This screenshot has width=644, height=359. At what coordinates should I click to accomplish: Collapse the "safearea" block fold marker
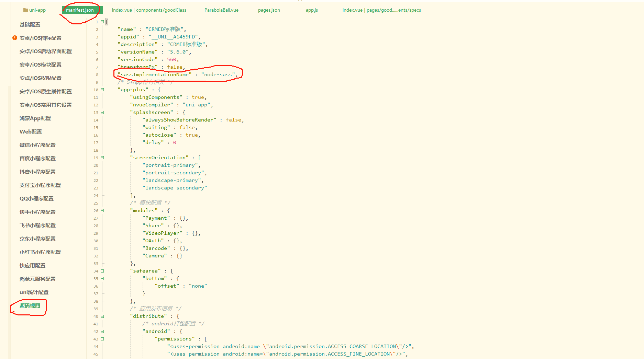pyautogui.click(x=102, y=271)
